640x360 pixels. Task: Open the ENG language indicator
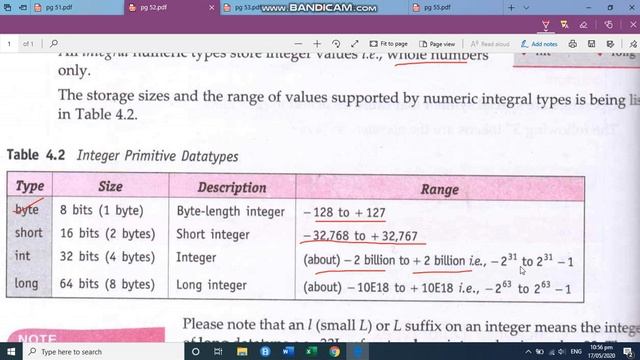pos(576,351)
